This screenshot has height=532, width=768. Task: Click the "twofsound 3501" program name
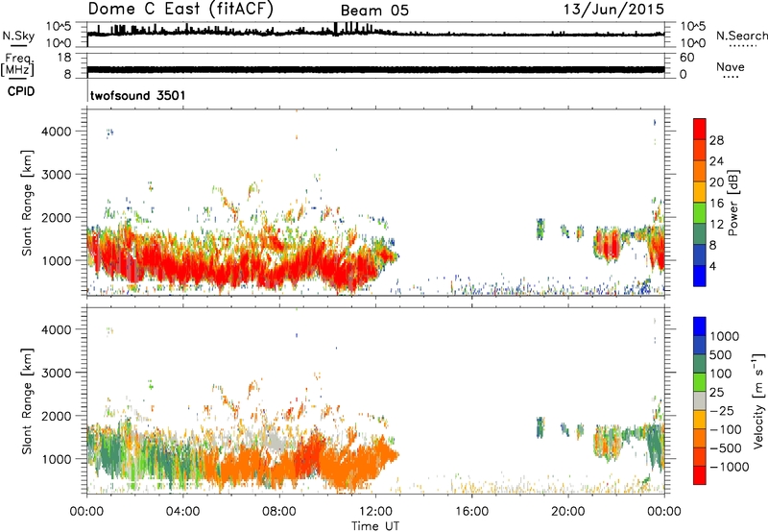(138, 95)
